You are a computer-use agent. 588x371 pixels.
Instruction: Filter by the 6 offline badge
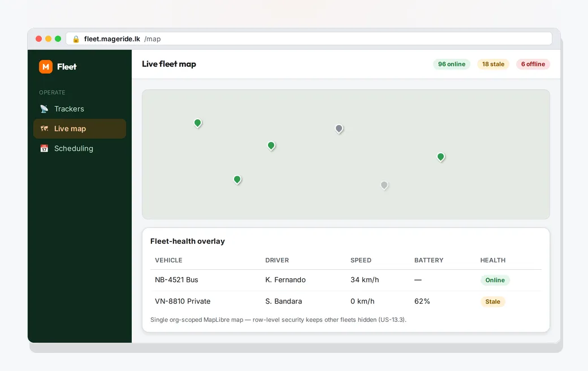pyautogui.click(x=533, y=64)
